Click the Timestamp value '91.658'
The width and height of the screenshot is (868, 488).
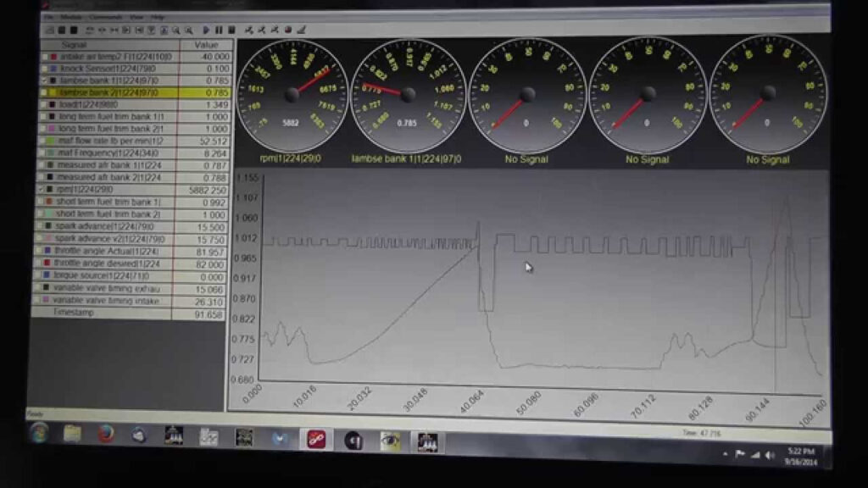coord(209,314)
